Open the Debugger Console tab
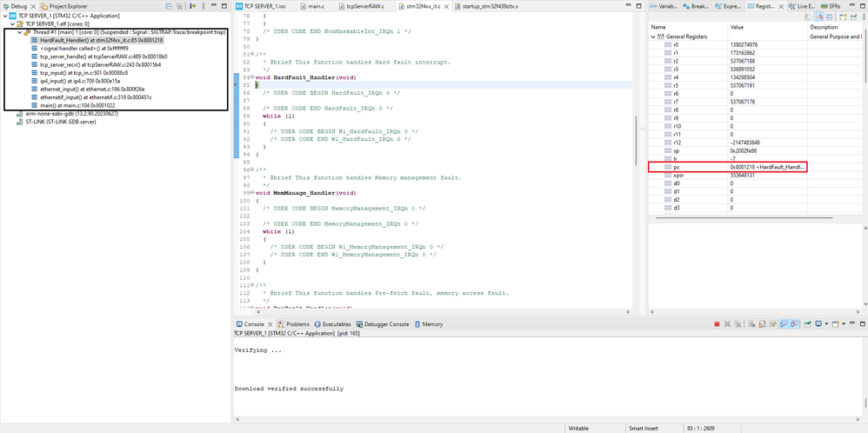The width and height of the screenshot is (868, 433). pos(383,324)
